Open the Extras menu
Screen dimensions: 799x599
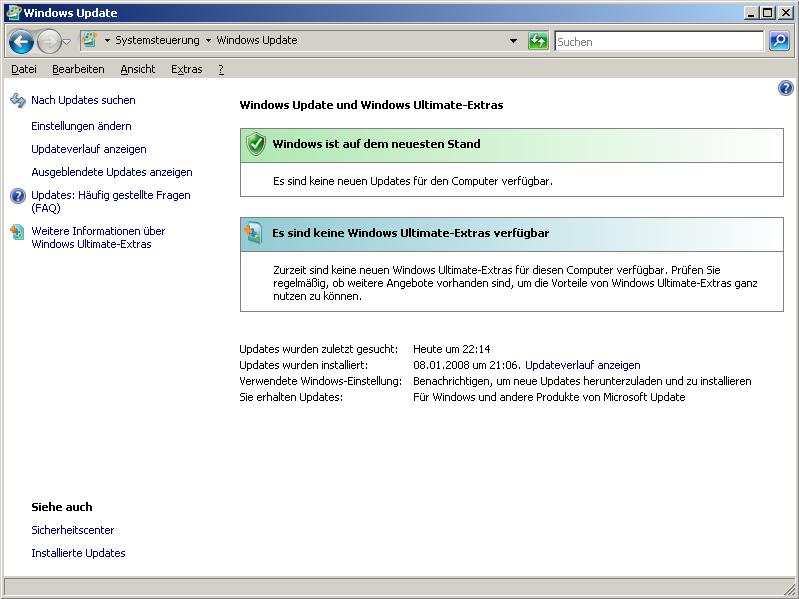click(187, 69)
